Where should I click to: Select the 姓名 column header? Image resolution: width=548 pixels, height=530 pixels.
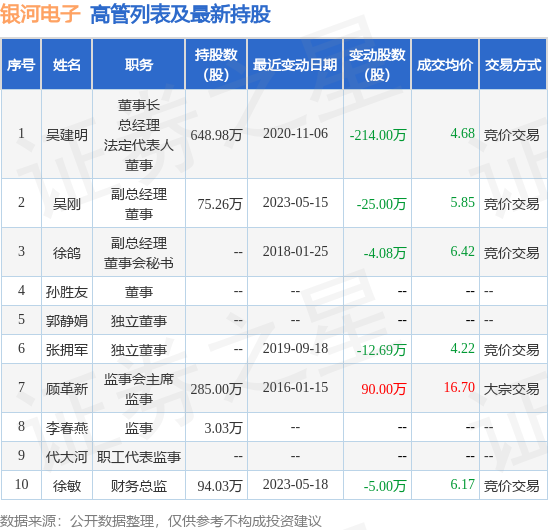(67, 65)
